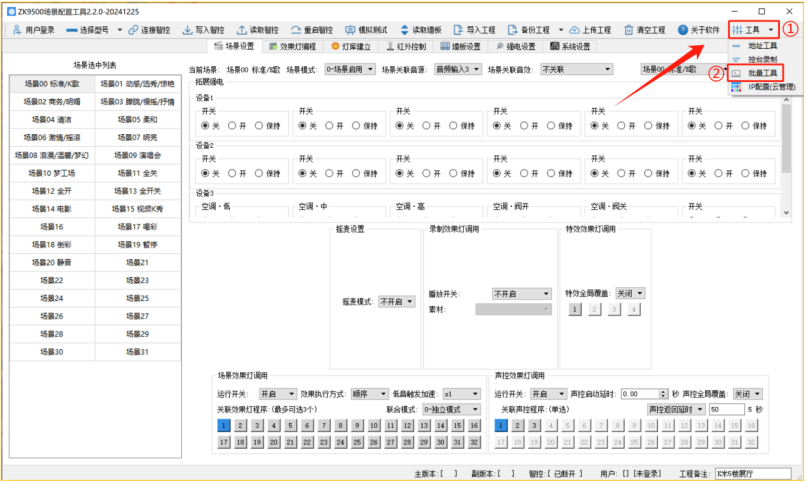807x483 pixels.
Task: Launch 模拟测试 simulation test
Action: [x=366, y=30]
